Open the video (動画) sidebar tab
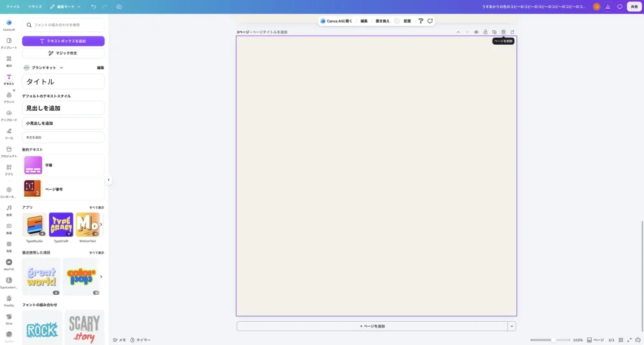This screenshot has width=644, height=345. (9, 228)
